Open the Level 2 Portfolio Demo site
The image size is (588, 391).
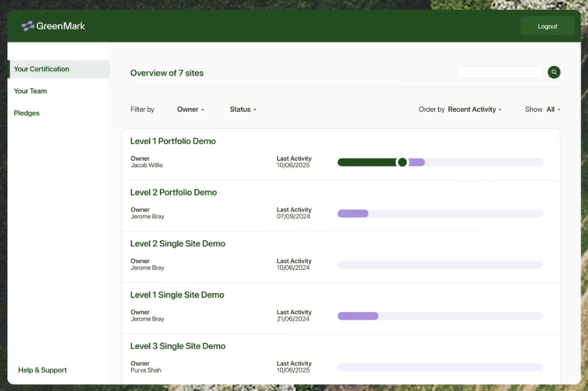(174, 192)
